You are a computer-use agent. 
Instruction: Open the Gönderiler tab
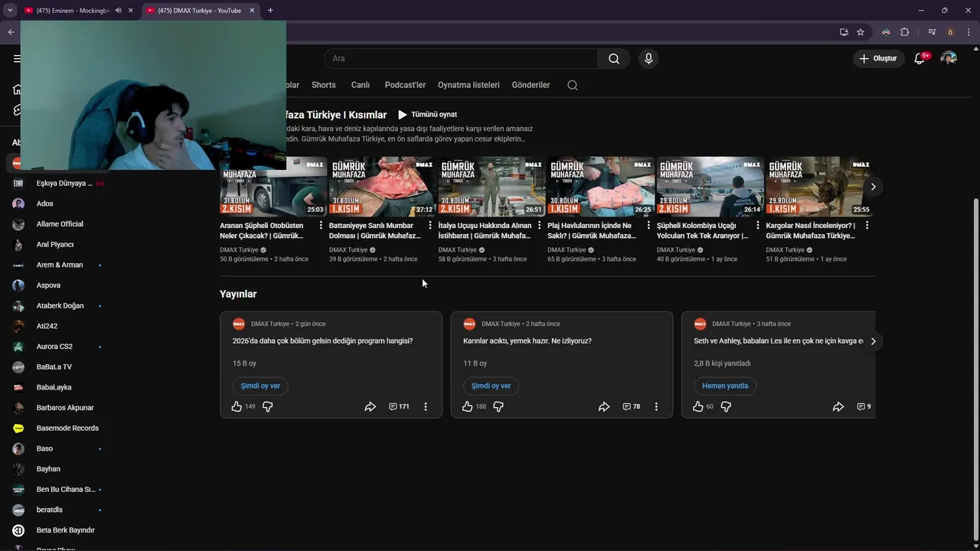[x=531, y=85]
